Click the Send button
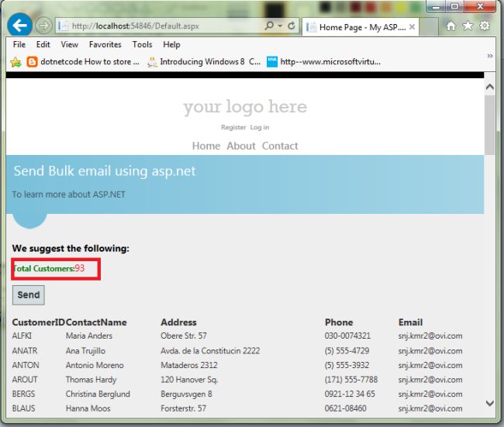 [x=29, y=295]
